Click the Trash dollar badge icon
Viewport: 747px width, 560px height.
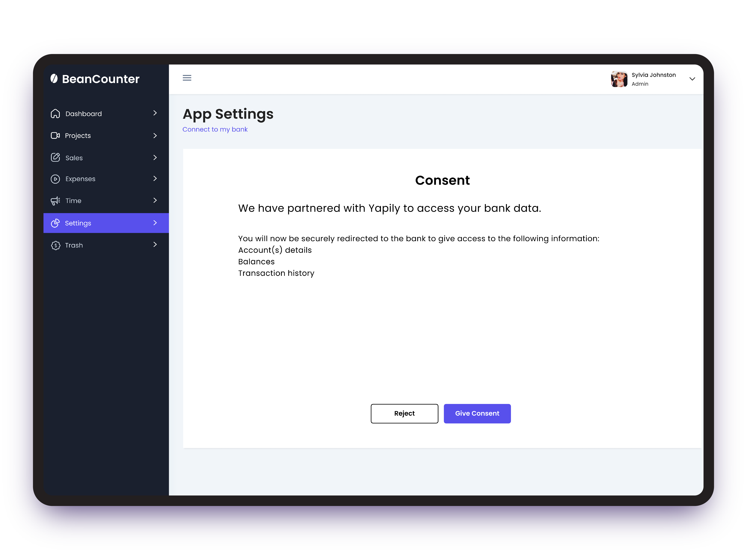(55, 245)
